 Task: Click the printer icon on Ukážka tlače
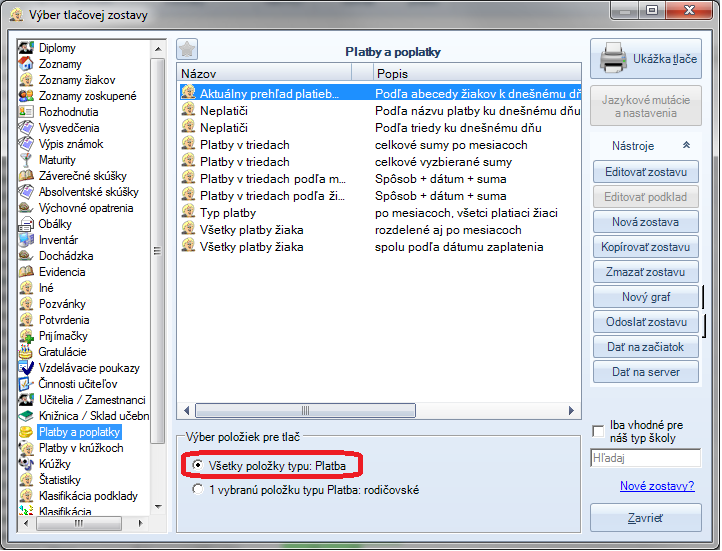[x=613, y=58]
